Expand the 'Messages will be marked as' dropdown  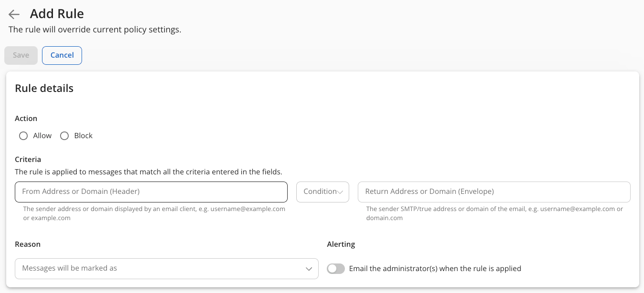(162, 269)
